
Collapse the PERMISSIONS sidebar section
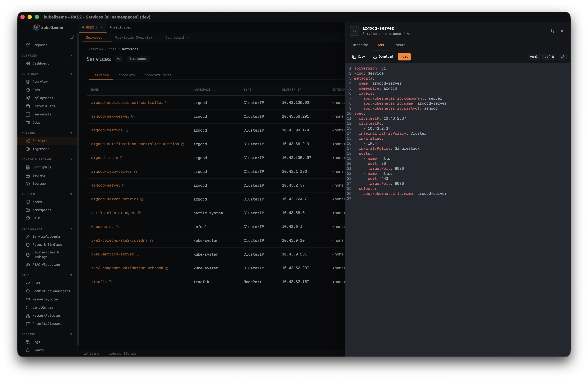tap(71, 229)
